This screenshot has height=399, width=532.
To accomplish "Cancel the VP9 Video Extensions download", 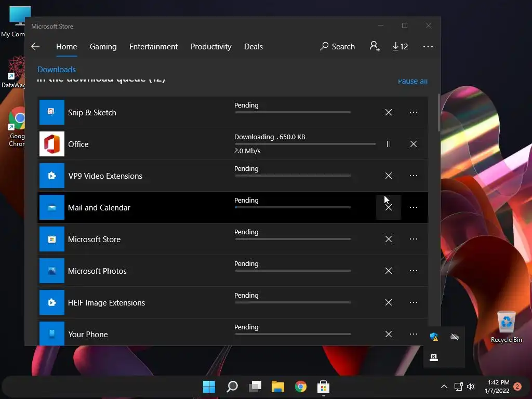I will click(x=389, y=176).
